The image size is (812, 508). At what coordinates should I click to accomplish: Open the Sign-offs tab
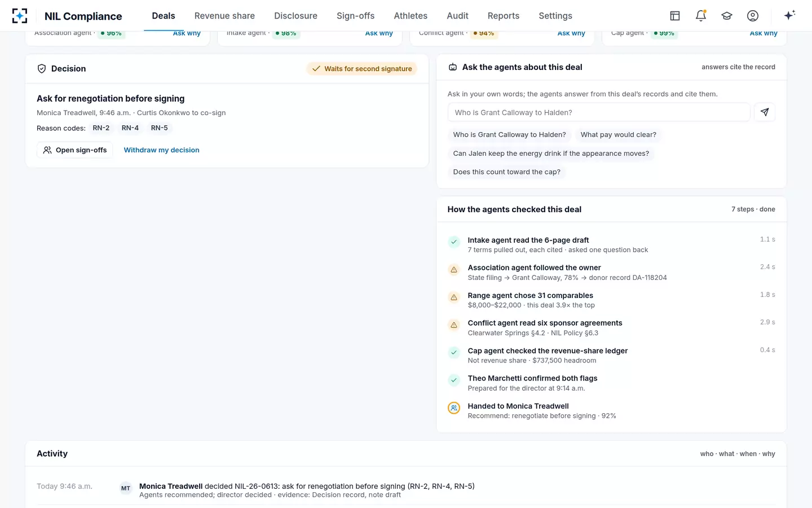click(x=355, y=16)
